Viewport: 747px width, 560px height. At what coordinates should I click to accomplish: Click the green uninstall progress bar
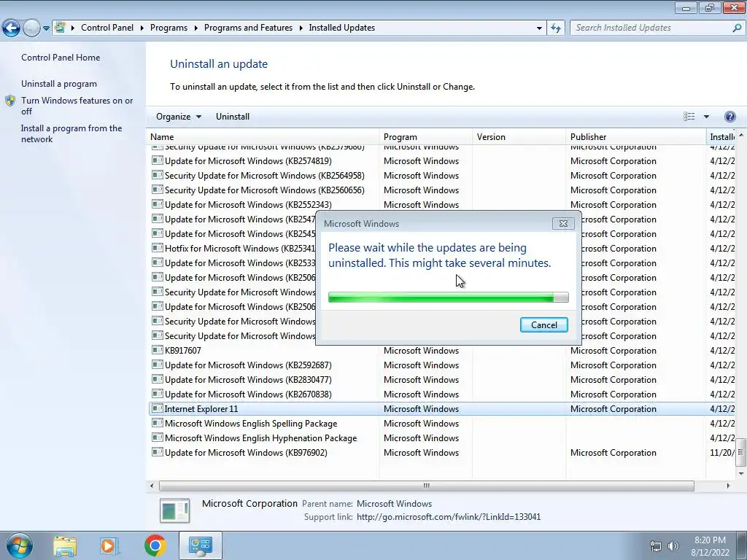tap(449, 297)
